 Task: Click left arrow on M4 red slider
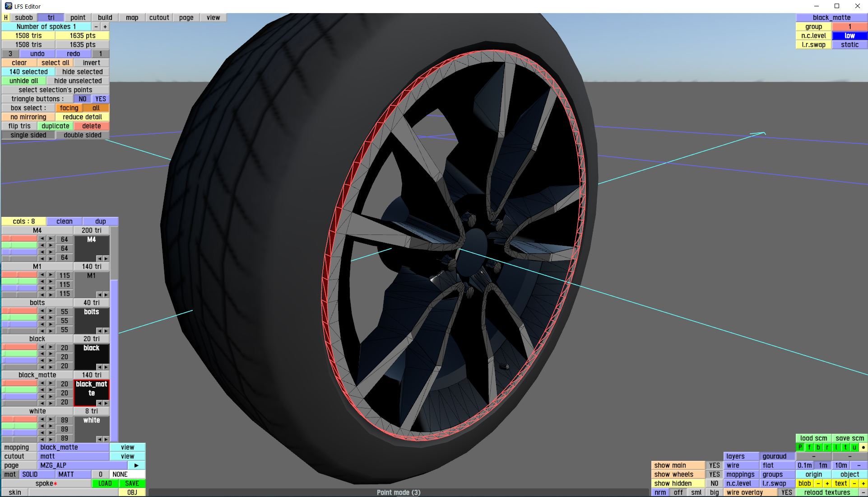[42, 239]
